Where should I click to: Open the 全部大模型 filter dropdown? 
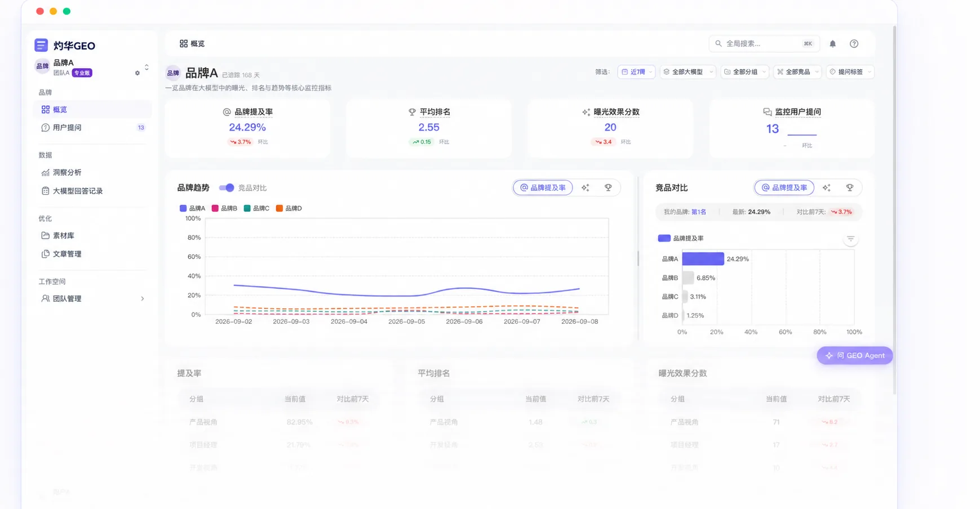688,72
